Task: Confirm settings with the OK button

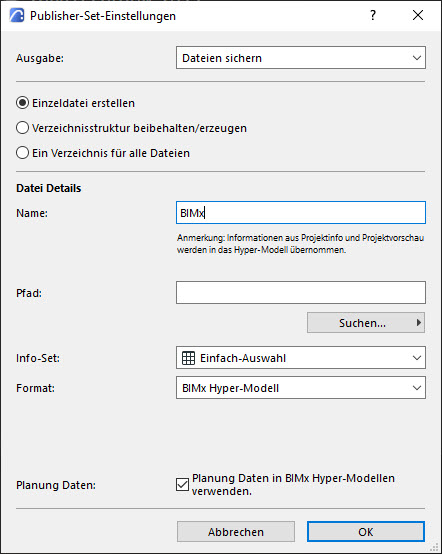Action: pos(366,532)
